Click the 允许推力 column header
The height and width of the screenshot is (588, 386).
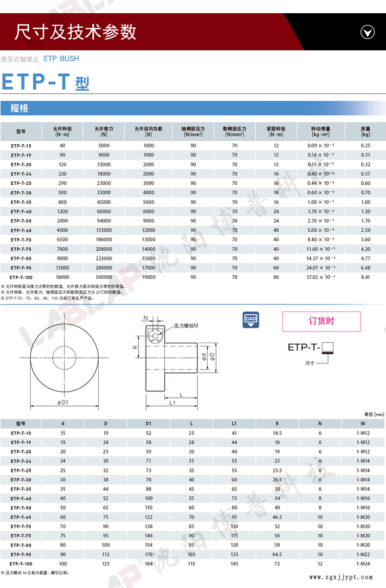point(104,131)
